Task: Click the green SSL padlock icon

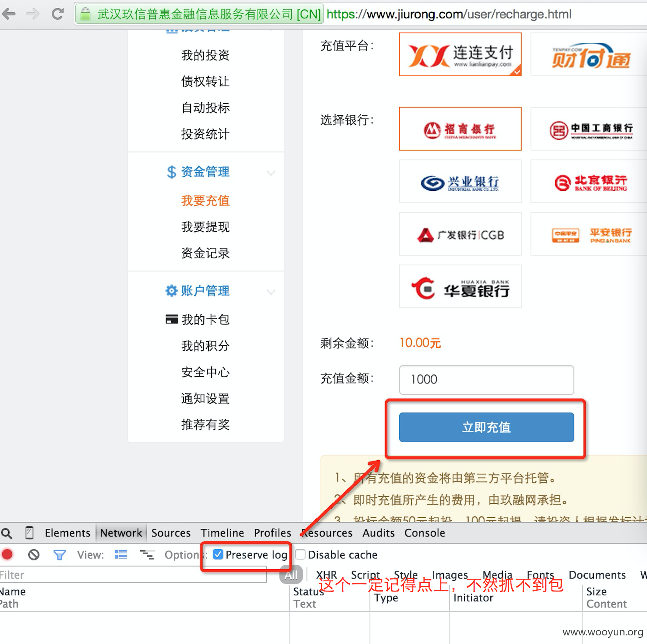Action: (x=85, y=14)
